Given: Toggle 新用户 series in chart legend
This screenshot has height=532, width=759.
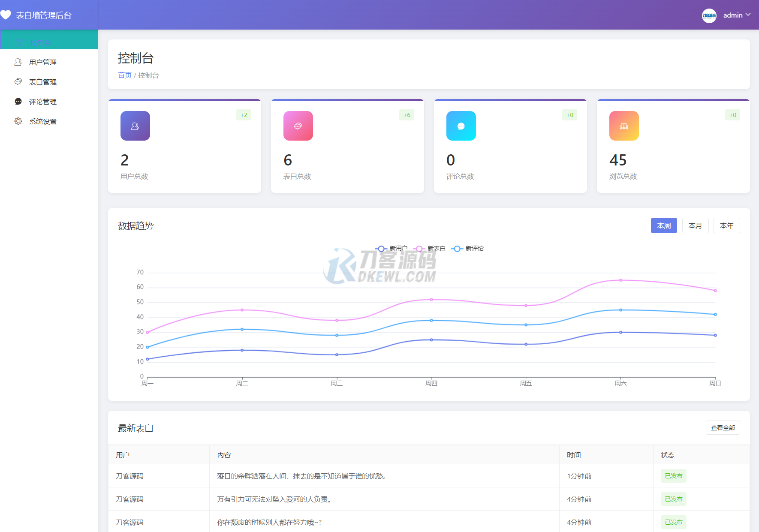Looking at the screenshot, I should click(392, 249).
